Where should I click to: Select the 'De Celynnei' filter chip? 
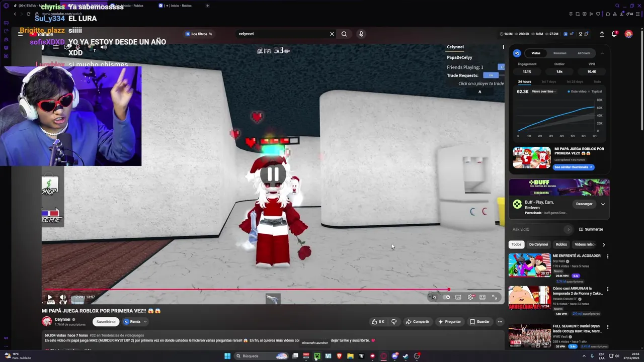coord(538,244)
